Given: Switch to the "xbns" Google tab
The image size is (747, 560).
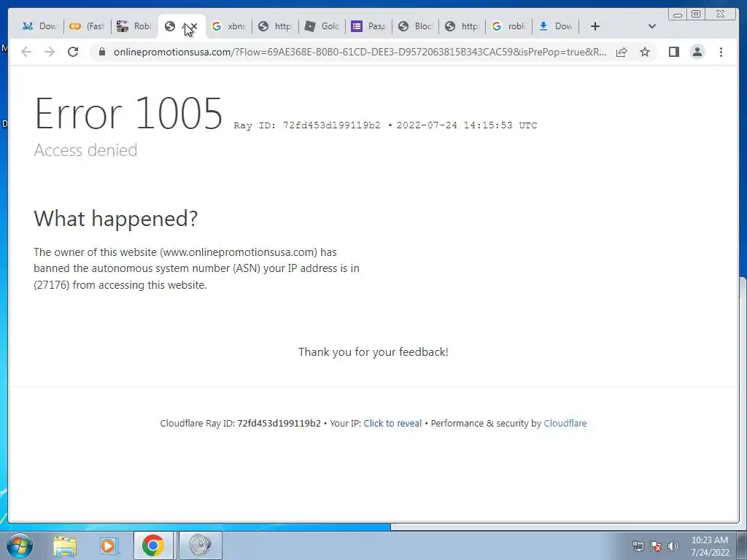Looking at the screenshot, I should (x=228, y=26).
